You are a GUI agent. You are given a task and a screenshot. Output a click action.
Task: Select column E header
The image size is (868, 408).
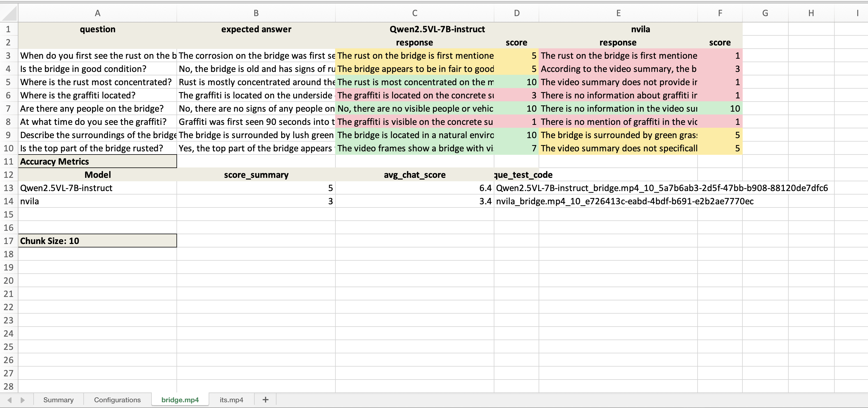[618, 13]
